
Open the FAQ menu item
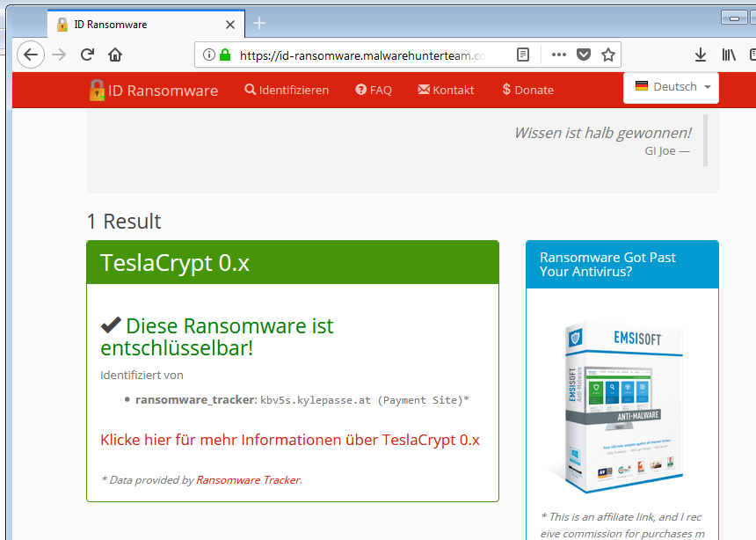pyautogui.click(x=374, y=91)
